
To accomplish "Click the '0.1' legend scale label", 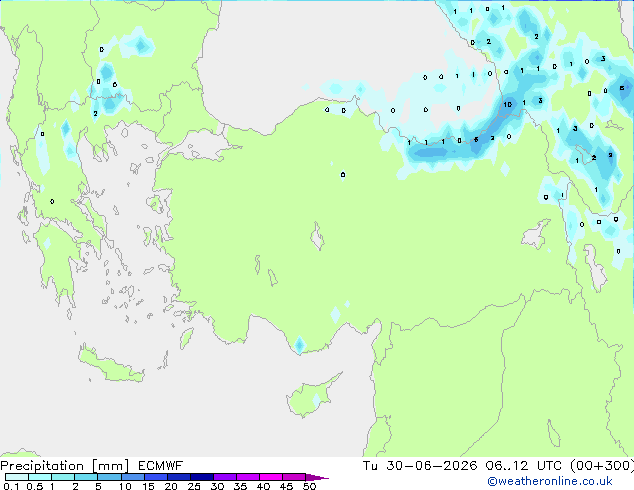I will [11, 486].
